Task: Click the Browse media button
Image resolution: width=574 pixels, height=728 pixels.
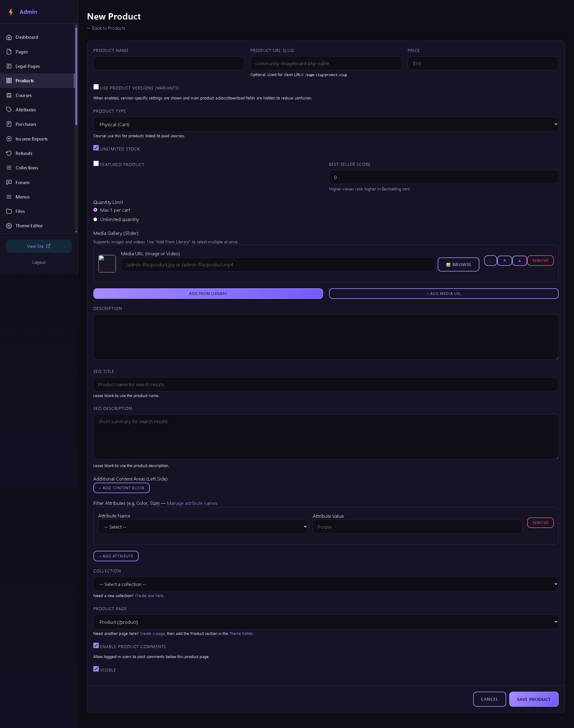Action: point(458,265)
